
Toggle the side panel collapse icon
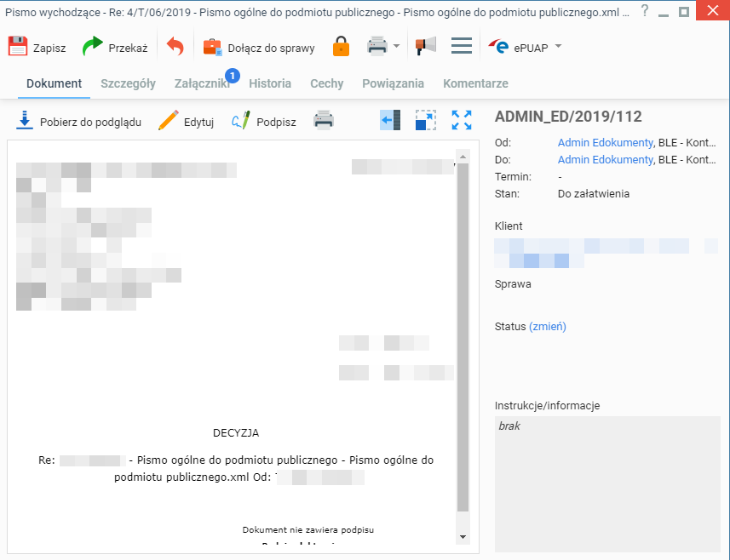pyautogui.click(x=390, y=120)
